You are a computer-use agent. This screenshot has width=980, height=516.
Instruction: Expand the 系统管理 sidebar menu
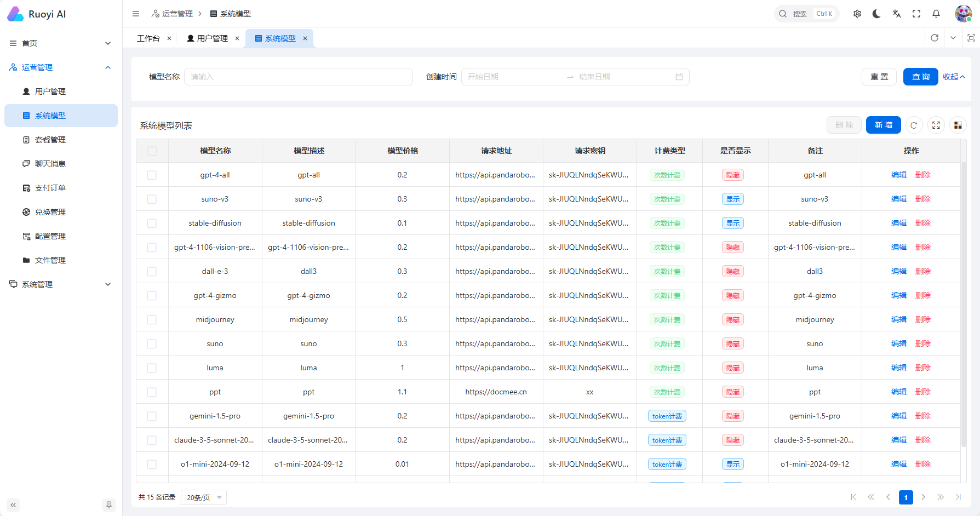coord(61,284)
